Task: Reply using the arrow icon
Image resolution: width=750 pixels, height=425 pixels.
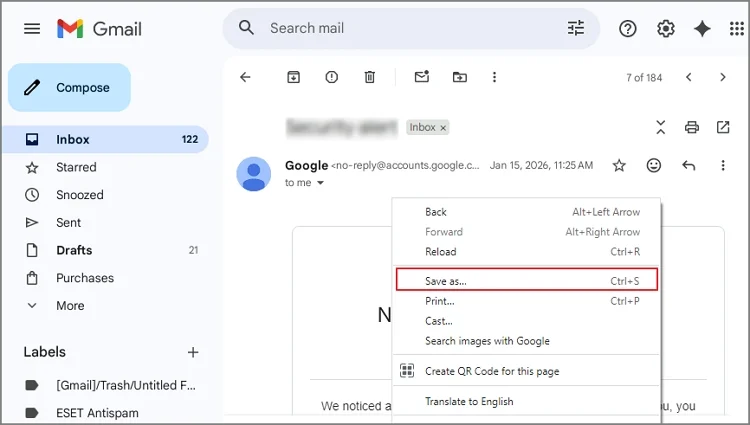Action: click(x=688, y=165)
